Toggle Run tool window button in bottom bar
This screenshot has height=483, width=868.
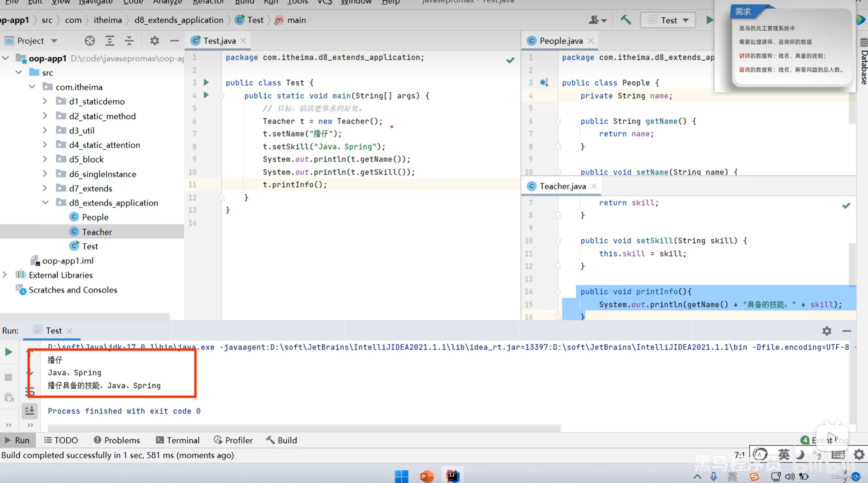point(17,440)
